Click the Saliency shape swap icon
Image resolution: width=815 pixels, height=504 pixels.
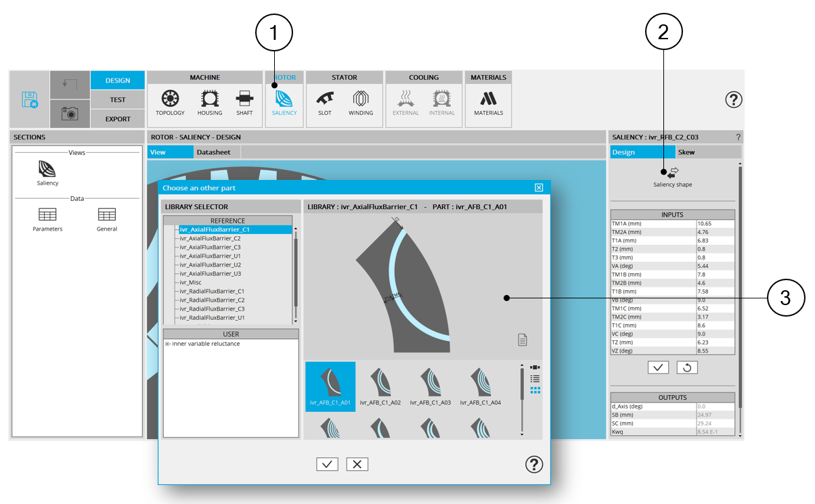[672, 174]
